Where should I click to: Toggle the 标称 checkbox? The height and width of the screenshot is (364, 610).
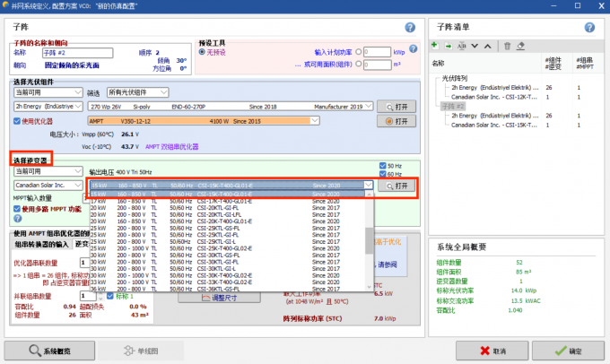(110, 297)
